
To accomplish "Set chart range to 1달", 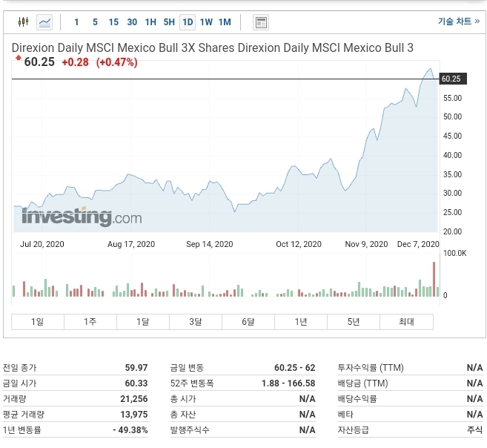I will click(x=143, y=322).
